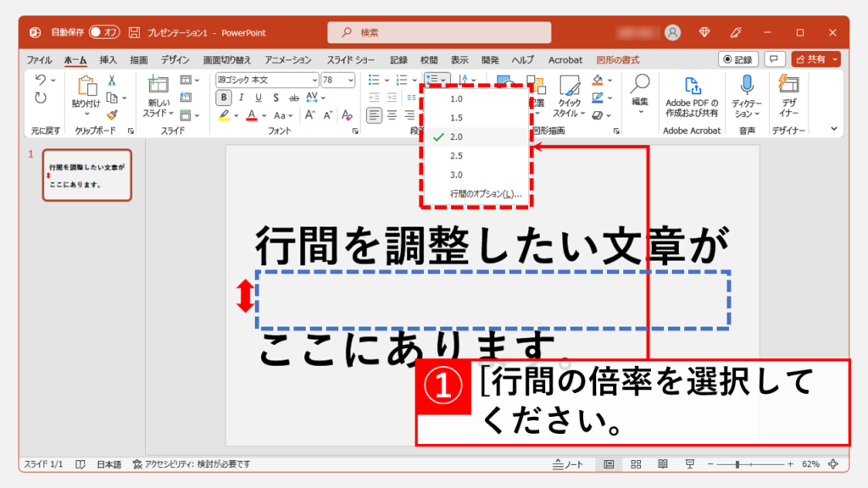Click the 記録 record button

coord(737,59)
